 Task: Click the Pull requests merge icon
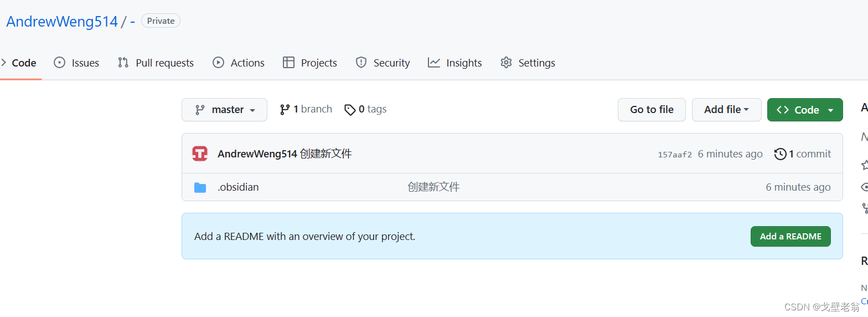(x=123, y=63)
